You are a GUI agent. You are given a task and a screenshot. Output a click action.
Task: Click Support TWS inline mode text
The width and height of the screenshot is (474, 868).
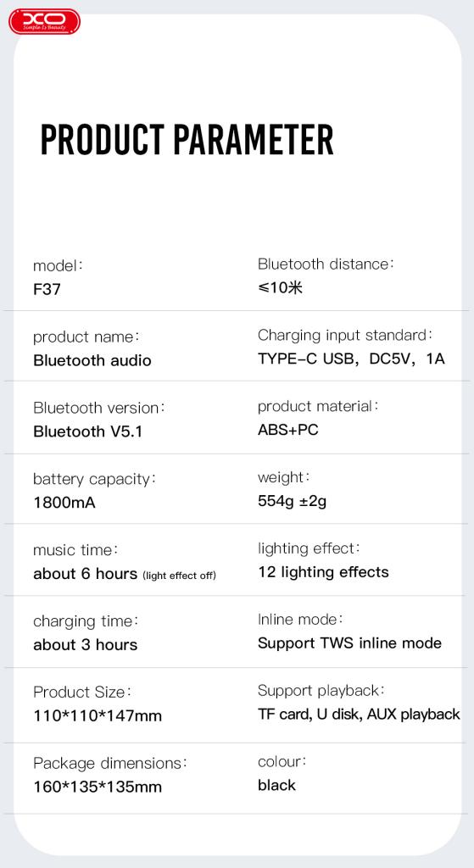click(350, 643)
